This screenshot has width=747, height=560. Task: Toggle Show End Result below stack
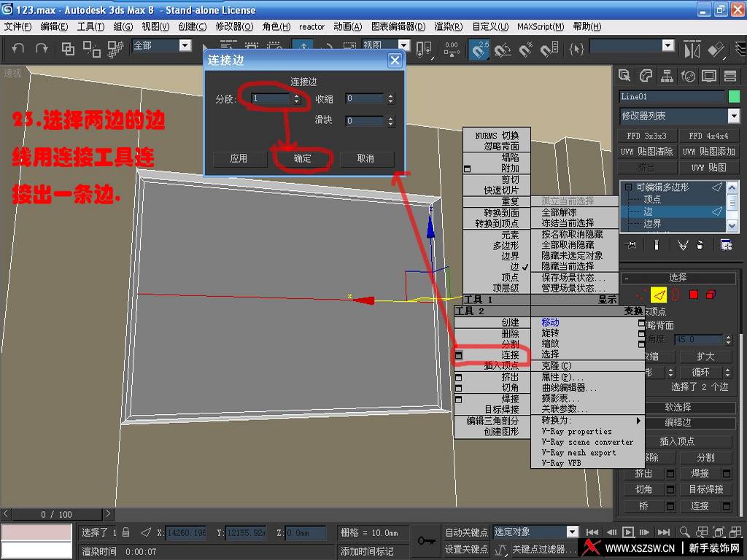tap(657, 245)
